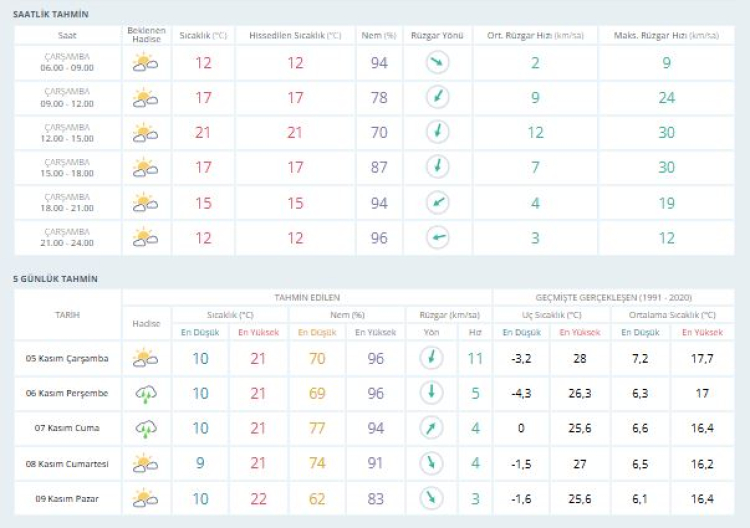Screen dimensions: 750x528
Task: Click the rain icon for 06 Kasım Perşembe
Action: point(146,393)
